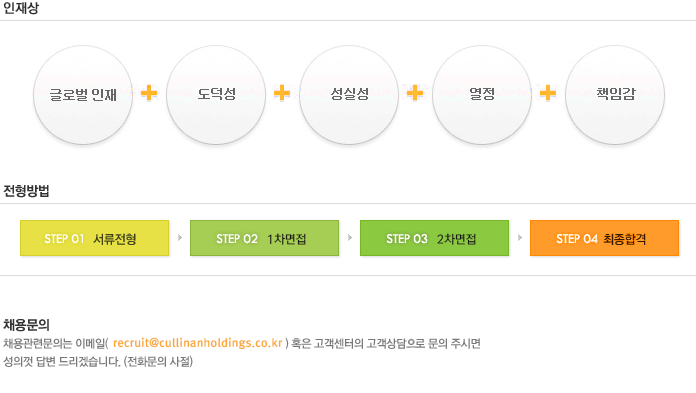The image size is (696, 393).
Task: Click the 성실성 circle
Action: (349, 95)
